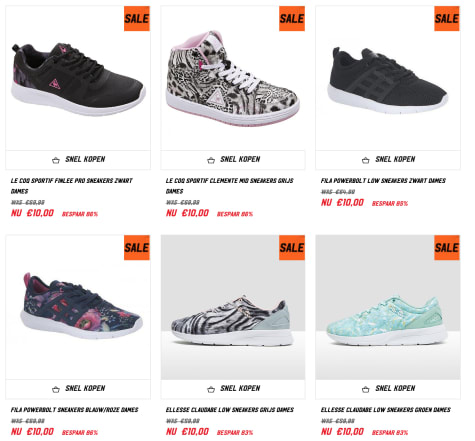The image size is (475, 441).
Task: Select the black Le Coq Sportif shoe image
Action: click(x=78, y=79)
